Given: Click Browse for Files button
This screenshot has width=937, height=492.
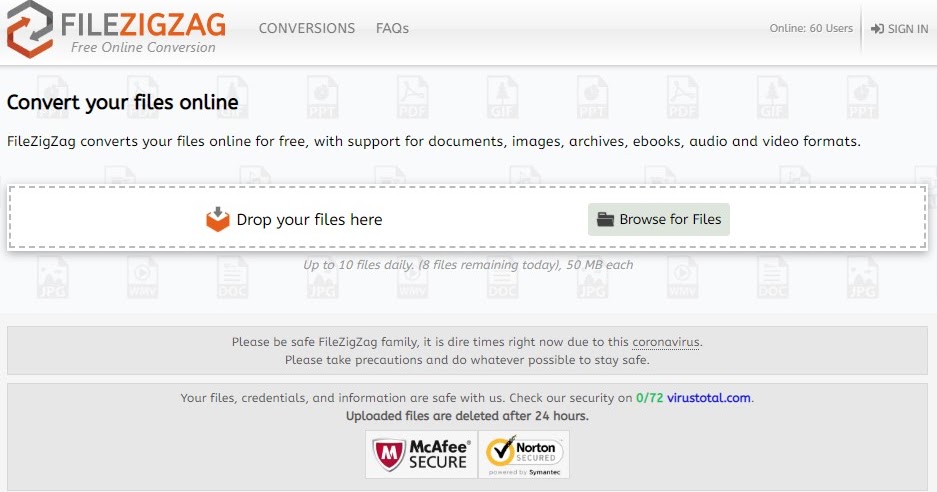Looking at the screenshot, I should pyautogui.click(x=659, y=219).
